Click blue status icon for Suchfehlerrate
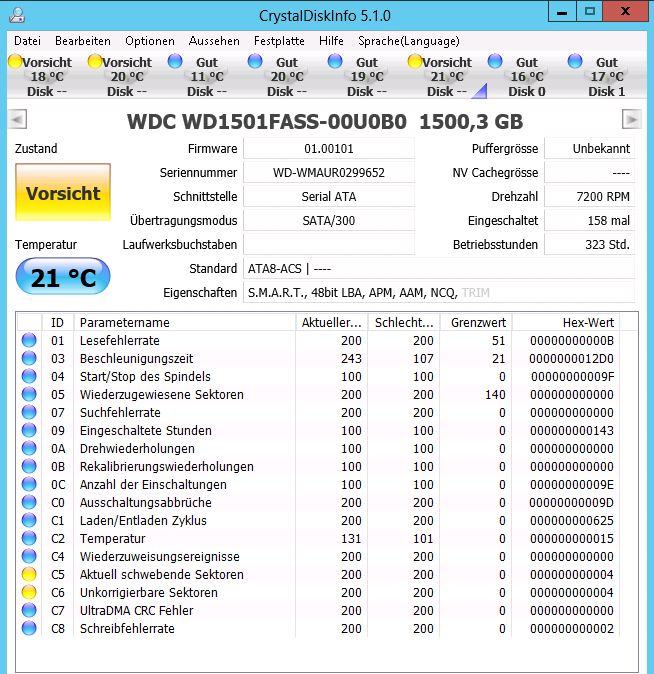 [29, 412]
